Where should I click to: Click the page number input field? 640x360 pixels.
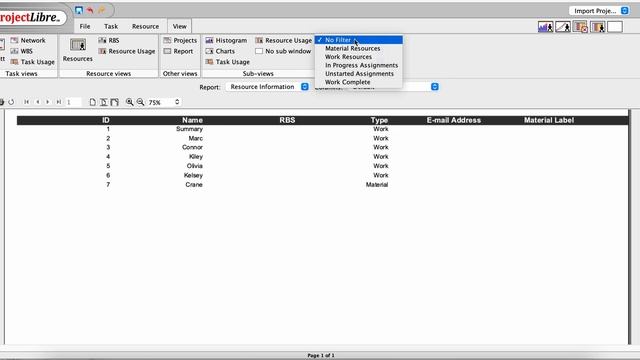tap(73, 102)
